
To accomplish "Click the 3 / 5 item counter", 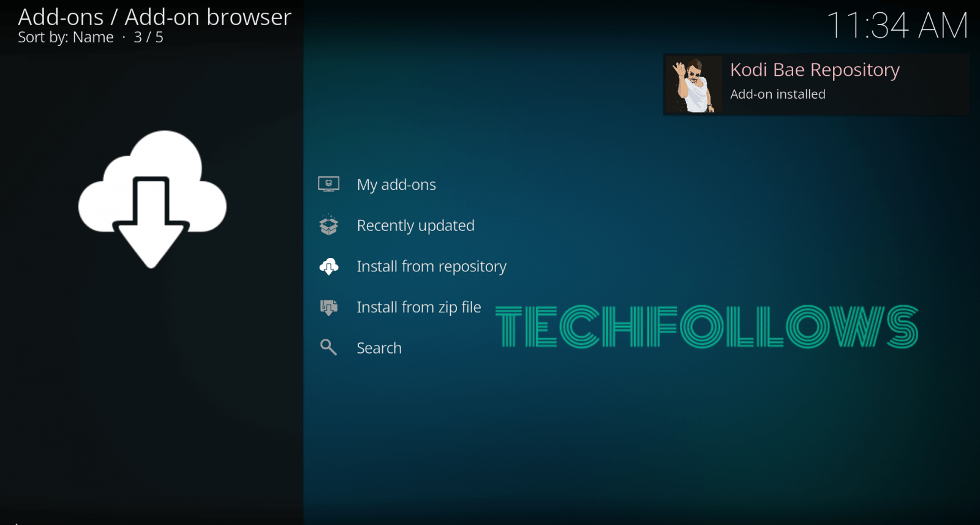I will tap(148, 37).
